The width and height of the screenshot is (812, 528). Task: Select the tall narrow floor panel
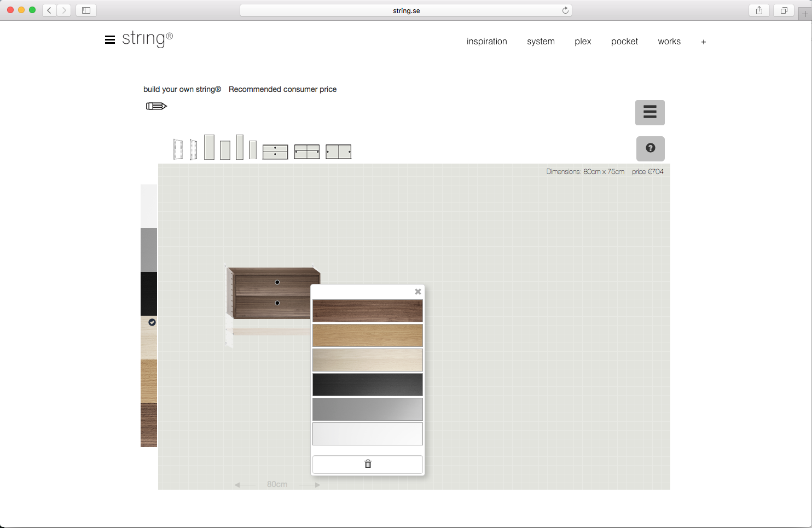click(x=240, y=147)
